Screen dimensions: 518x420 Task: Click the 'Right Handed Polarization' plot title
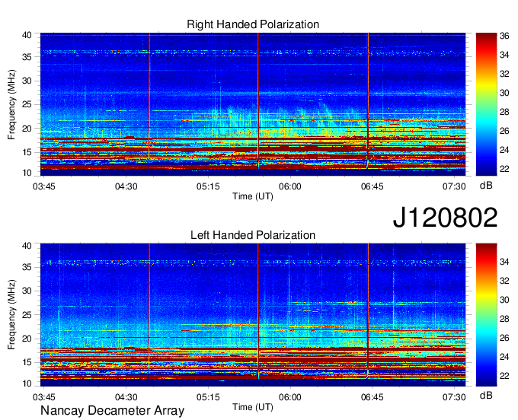253,24
